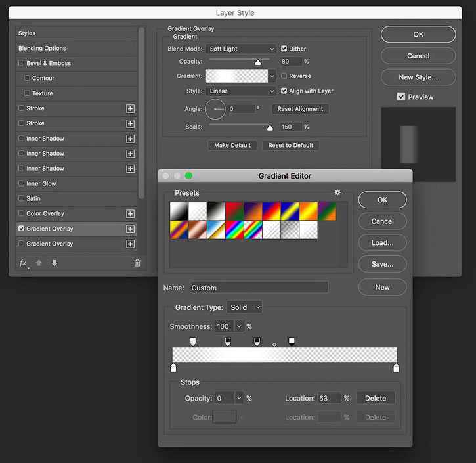
Task: Open Gradient Type Solid dropdown
Action: [244, 307]
